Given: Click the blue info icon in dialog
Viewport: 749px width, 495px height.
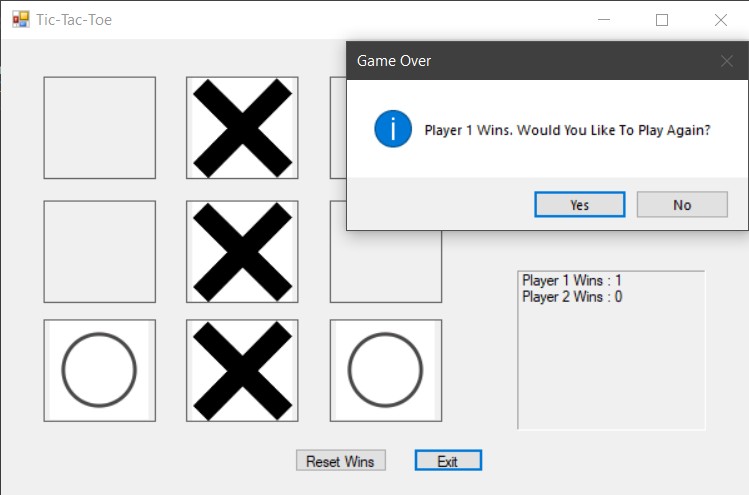Looking at the screenshot, I should coord(393,129).
